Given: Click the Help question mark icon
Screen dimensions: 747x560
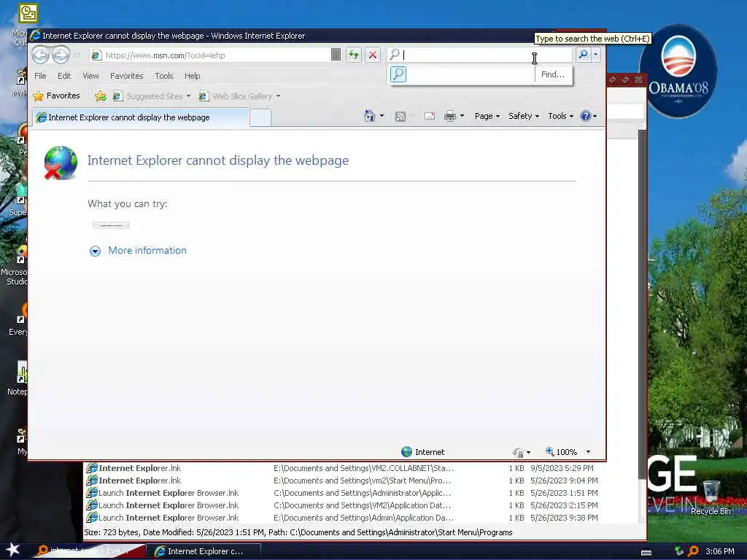Looking at the screenshot, I should point(586,116).
